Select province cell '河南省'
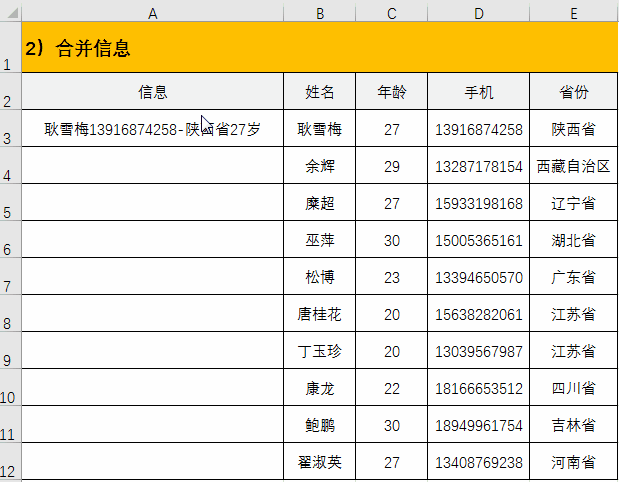Viewport: 619px width, 482px height. (574, 461)
